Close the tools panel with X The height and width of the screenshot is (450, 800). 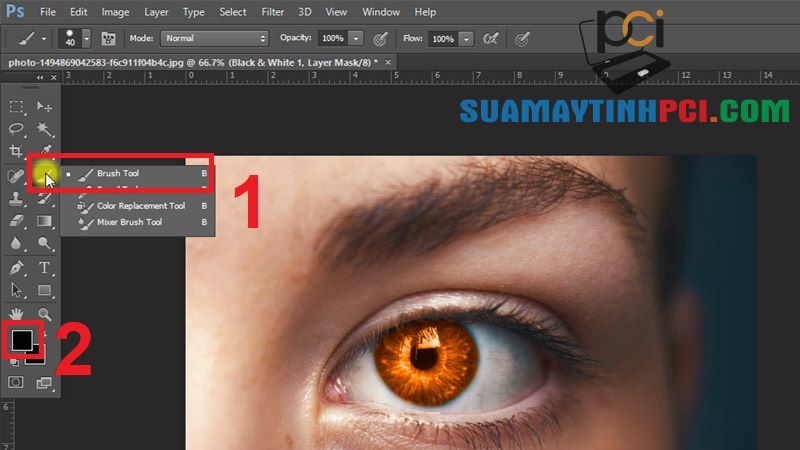pyautogui.click(x=54, y=78)
